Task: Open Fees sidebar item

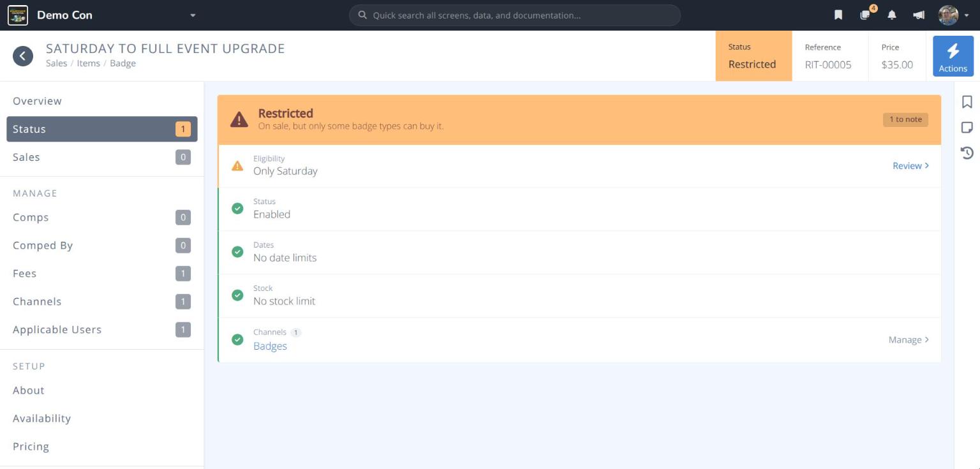Action: [102, 274]
